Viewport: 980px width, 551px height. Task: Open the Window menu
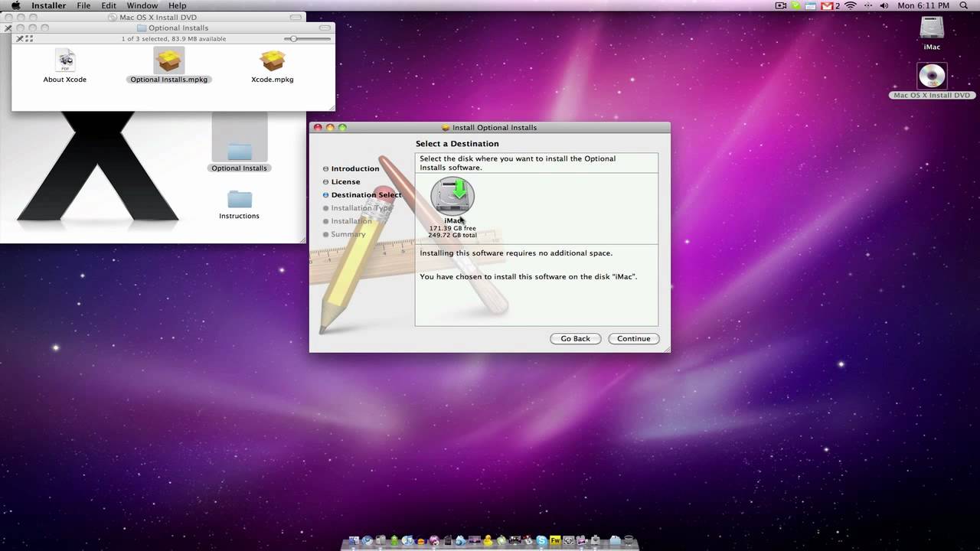(x=142, y=5)
